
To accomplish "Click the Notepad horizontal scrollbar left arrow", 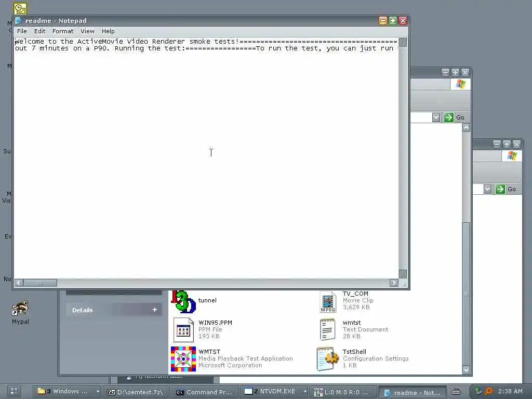I will 19,283.
